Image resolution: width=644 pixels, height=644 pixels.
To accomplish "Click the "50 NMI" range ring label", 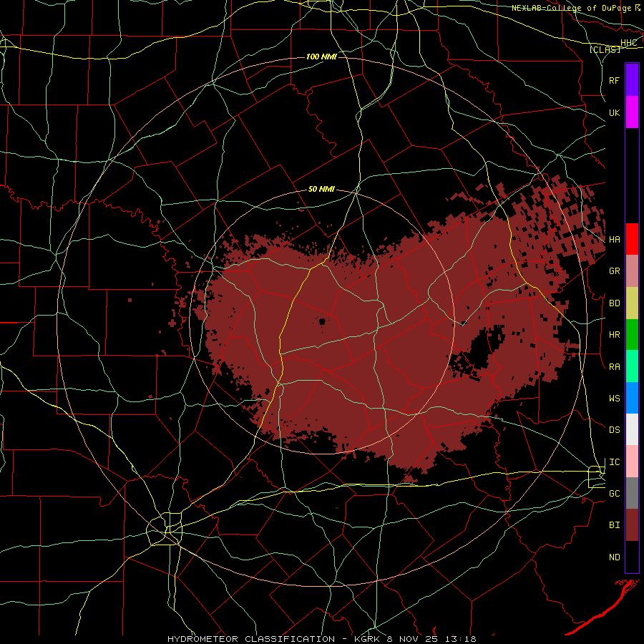I will point(321,189).
